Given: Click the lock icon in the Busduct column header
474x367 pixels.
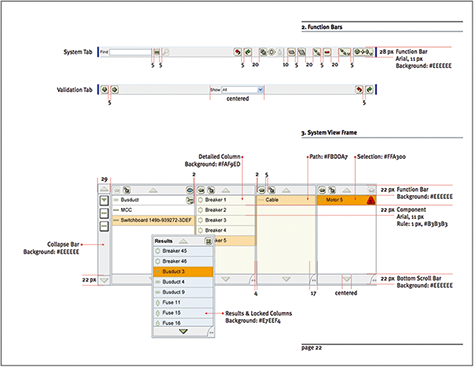Looking at the screenshot, I should [127, 190].
